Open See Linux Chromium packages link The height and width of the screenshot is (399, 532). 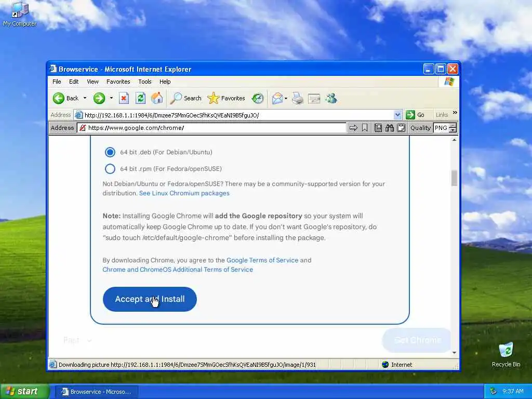pos(184,193)
